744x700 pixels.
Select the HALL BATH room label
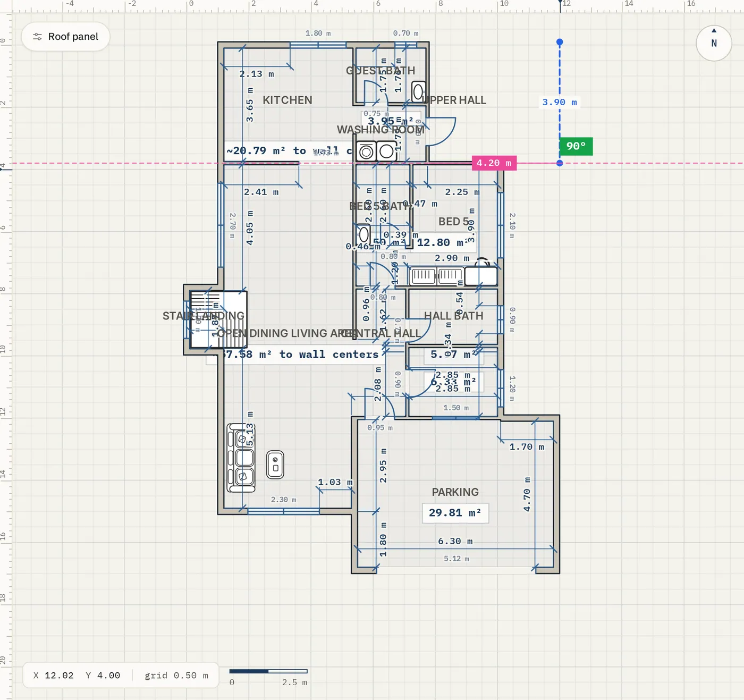(x=454, y=316)
